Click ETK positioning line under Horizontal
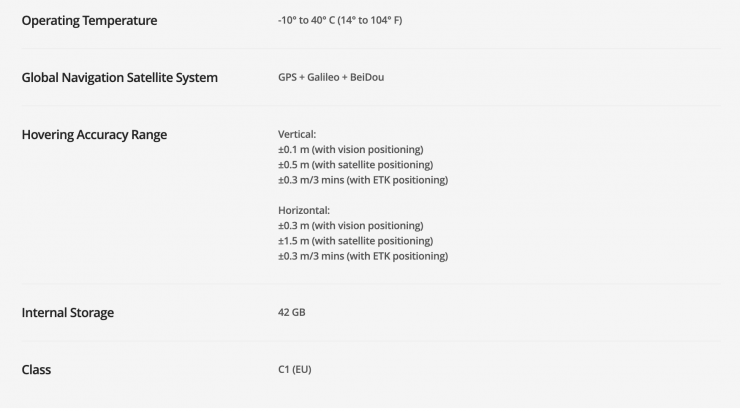 [362, 257]
